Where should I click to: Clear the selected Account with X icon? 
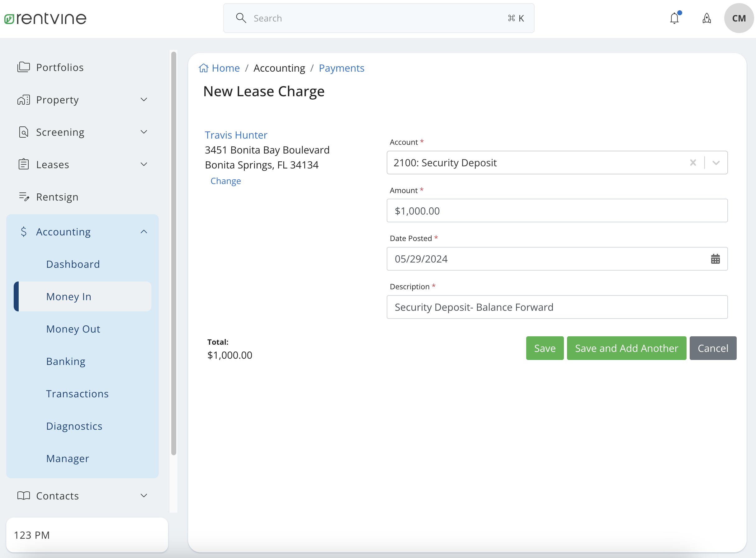click(693, 163)
